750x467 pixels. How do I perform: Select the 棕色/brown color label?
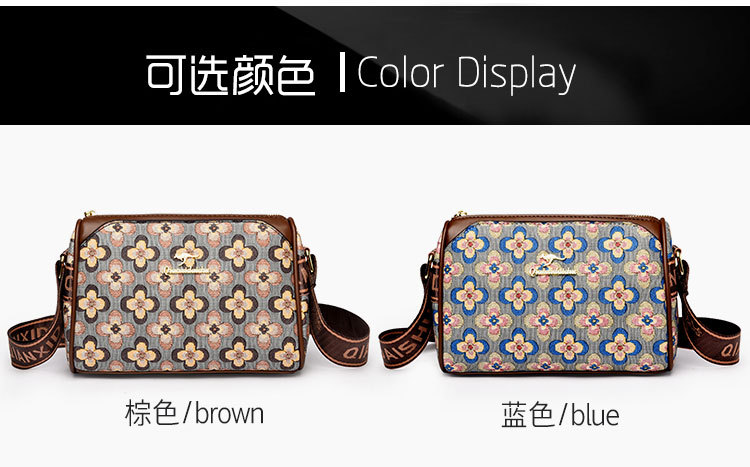tap(194, 414)
